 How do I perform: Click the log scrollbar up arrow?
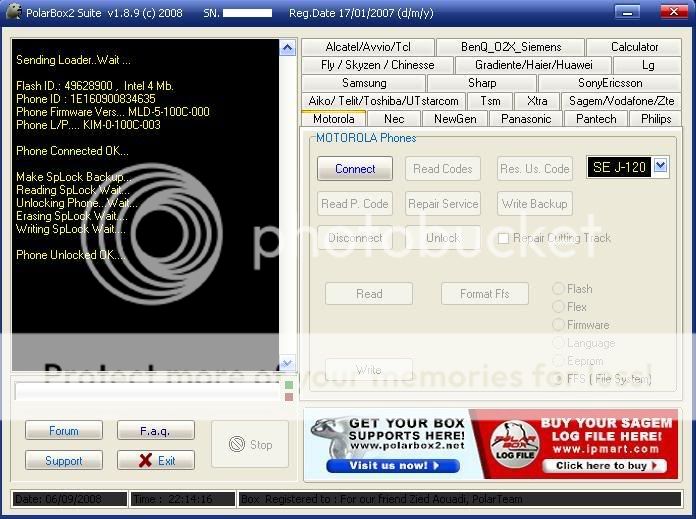[x=288, y=47]
